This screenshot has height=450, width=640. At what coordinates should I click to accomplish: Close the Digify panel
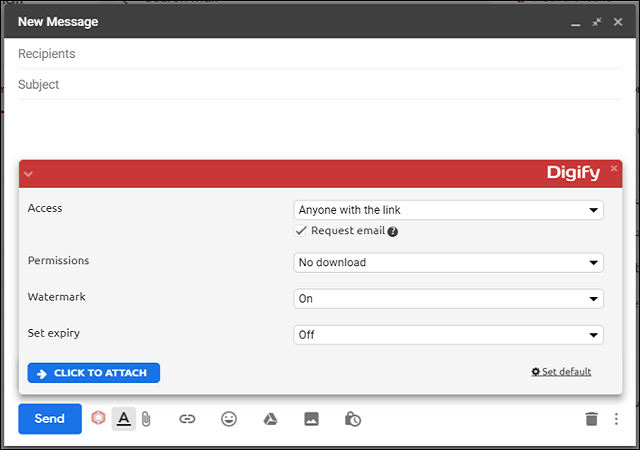[x=614, y=168]
